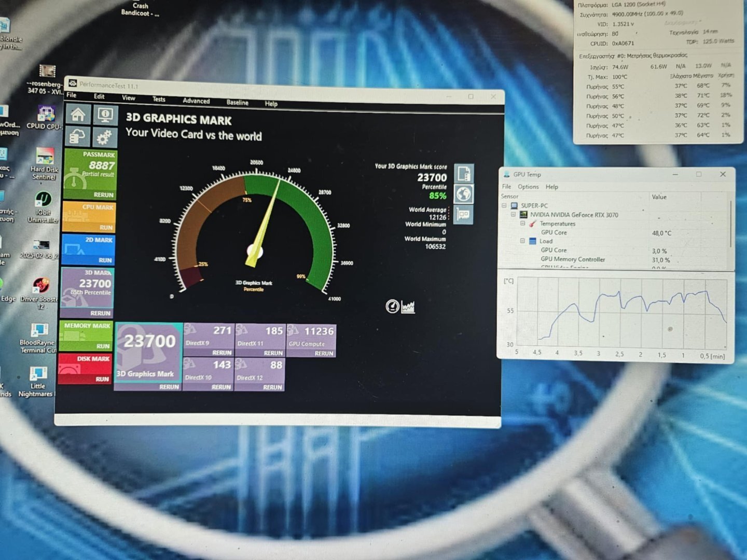Launch IObit Uninstaller from the desktop
Image resolution: width=747 pixels, height=560 pixels.
(x=44, y=207)
